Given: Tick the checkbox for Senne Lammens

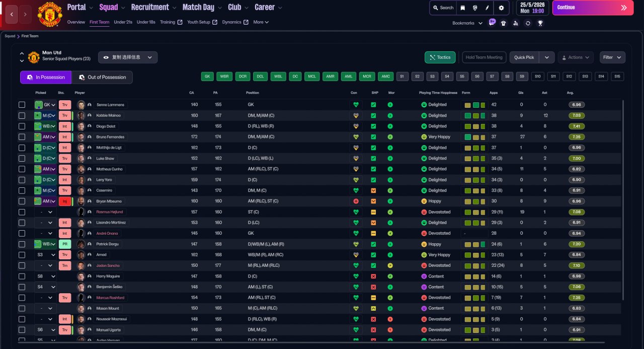Looking at the screenshot, I should [22, 105].
